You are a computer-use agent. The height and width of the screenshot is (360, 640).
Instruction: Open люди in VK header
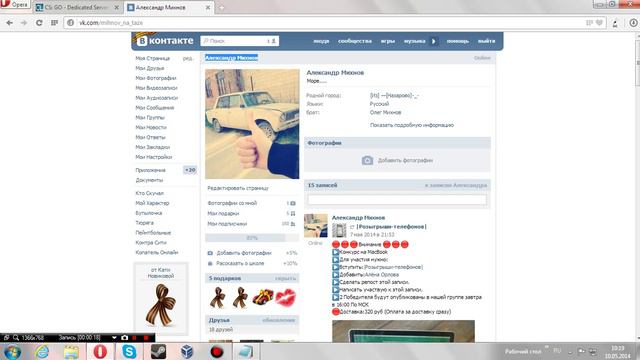pyautogui.click(x=321, y=41)
